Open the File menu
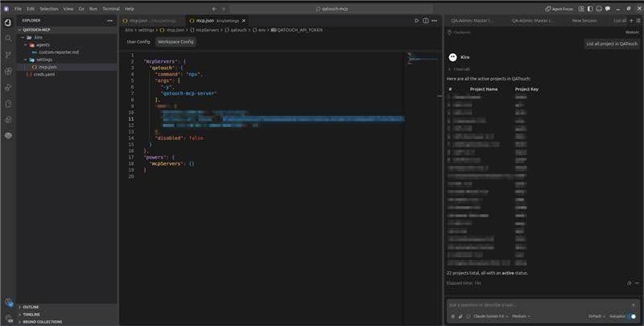 tap(18, 9)
